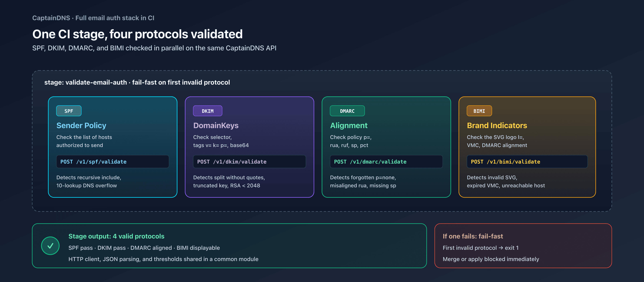Viewport: 644px width, 282px height.
Task: Select the POST /v1/dkim/validate code box
Action: (x=250, y=162)
